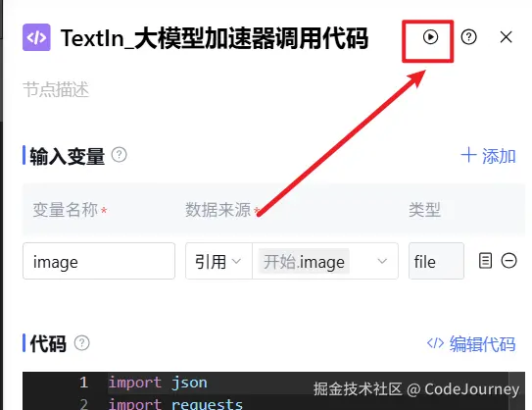Open the node help question-mark icon
This screenshot has width=532, height=410.
tap(468, 36)
